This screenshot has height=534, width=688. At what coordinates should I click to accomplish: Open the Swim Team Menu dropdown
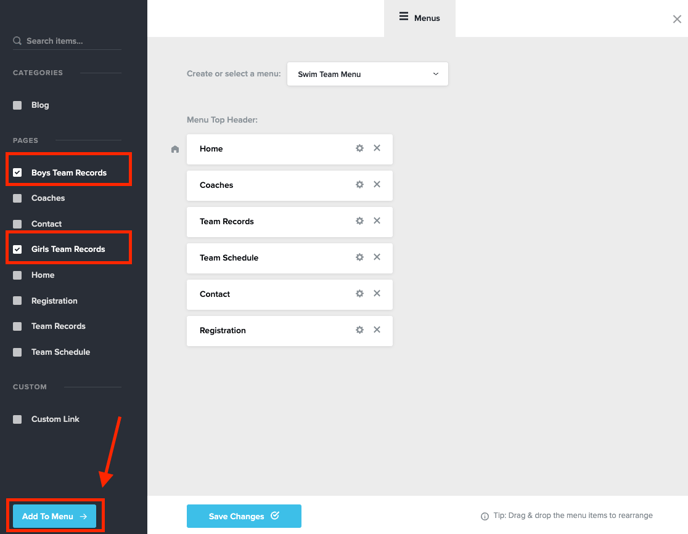[x=367, y=74]
